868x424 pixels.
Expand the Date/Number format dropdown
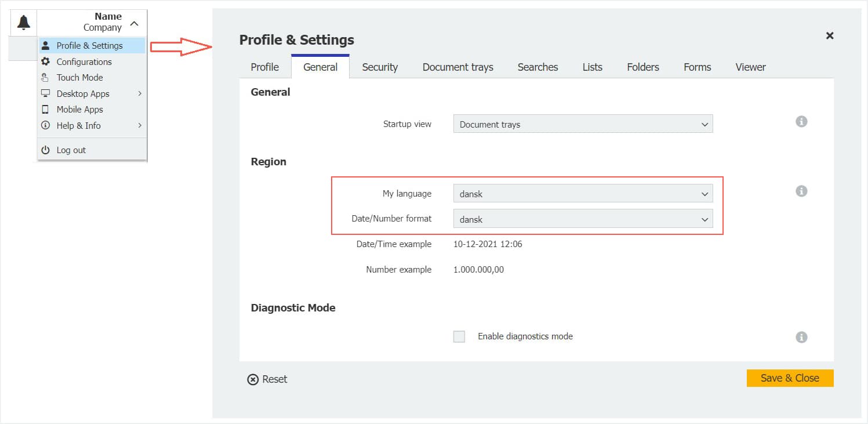582,219
